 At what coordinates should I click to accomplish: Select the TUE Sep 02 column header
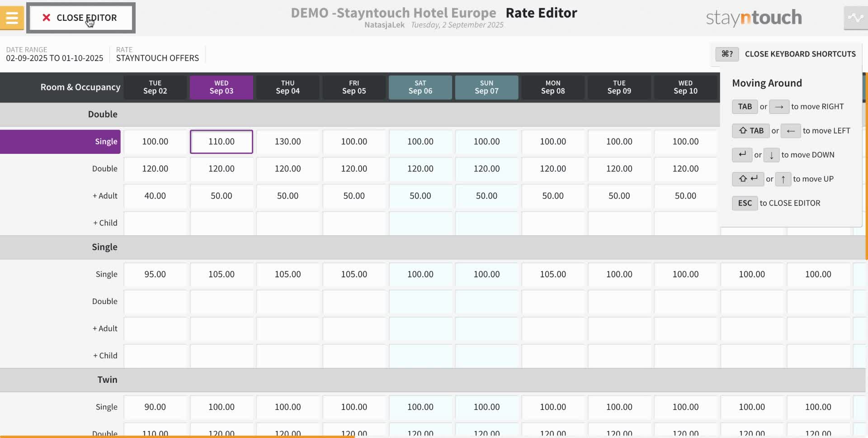click(x=155, y=87)
